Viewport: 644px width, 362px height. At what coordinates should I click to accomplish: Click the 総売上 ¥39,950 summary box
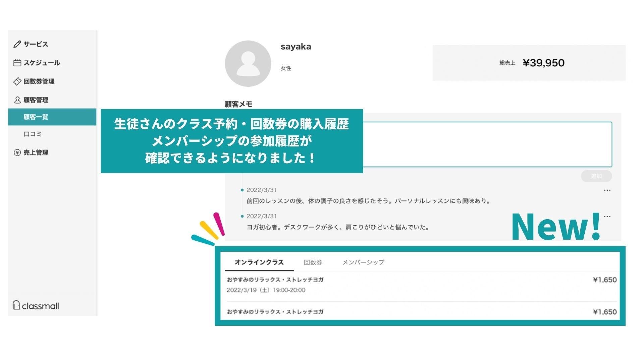click(529, 63)
